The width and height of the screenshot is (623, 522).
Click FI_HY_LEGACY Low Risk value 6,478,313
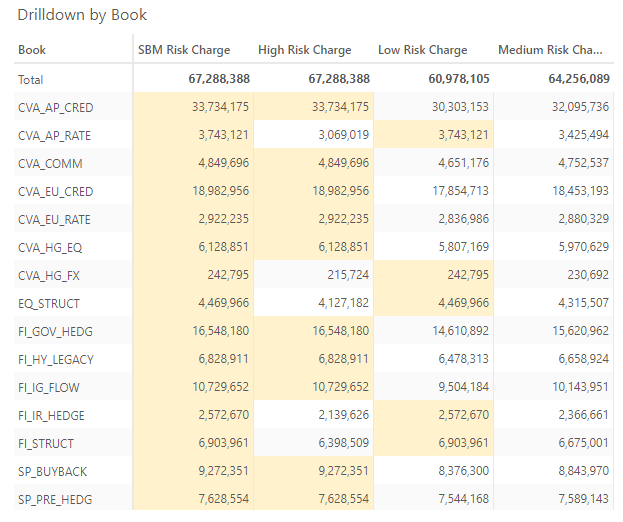463,359
